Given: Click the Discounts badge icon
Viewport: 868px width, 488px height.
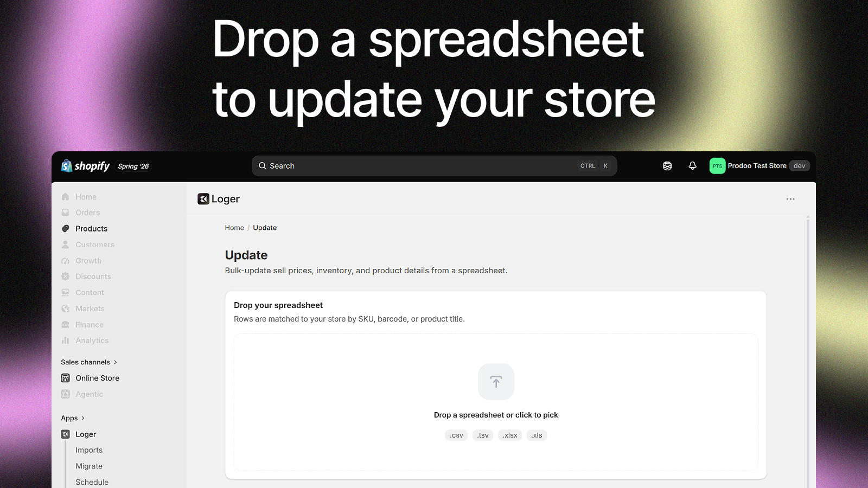Looking at the screenshot, I should tap(66, 277).
